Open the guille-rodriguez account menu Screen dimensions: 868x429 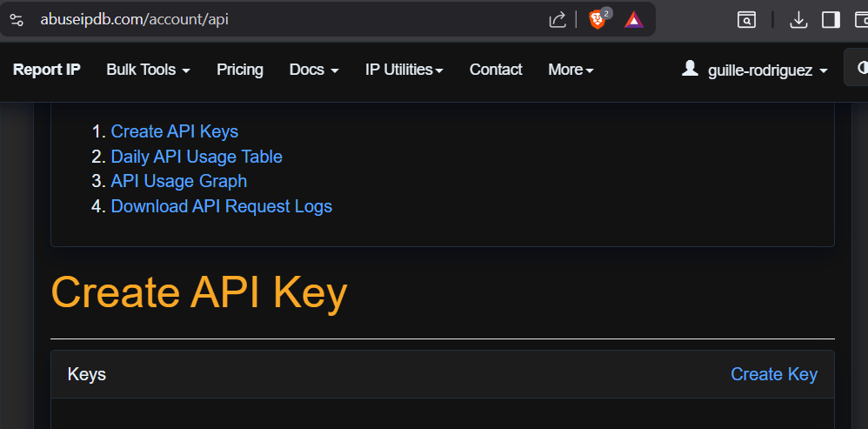tap(754, 70)
